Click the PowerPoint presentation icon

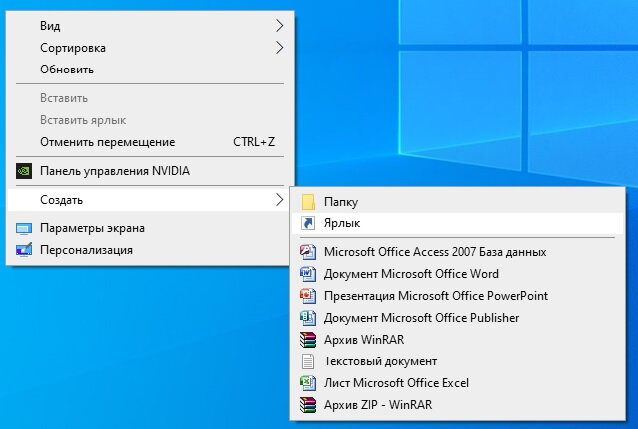(308, 296)
